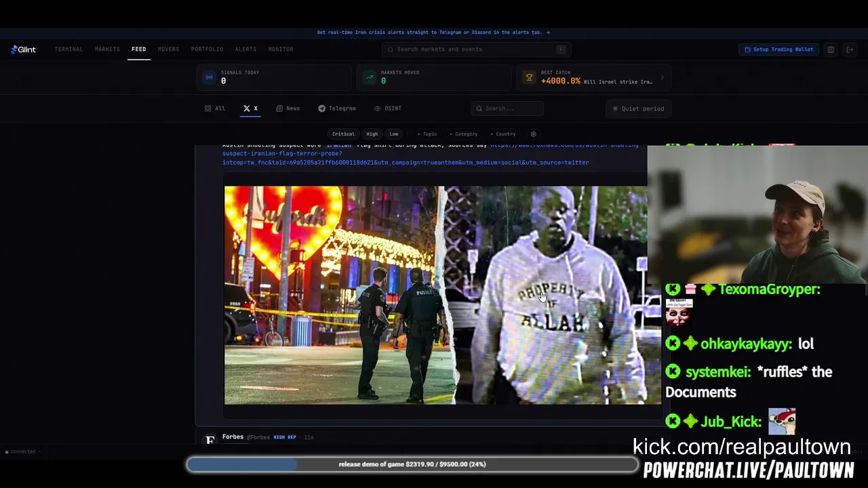Open the Portfolio tab

click(207, 49)
